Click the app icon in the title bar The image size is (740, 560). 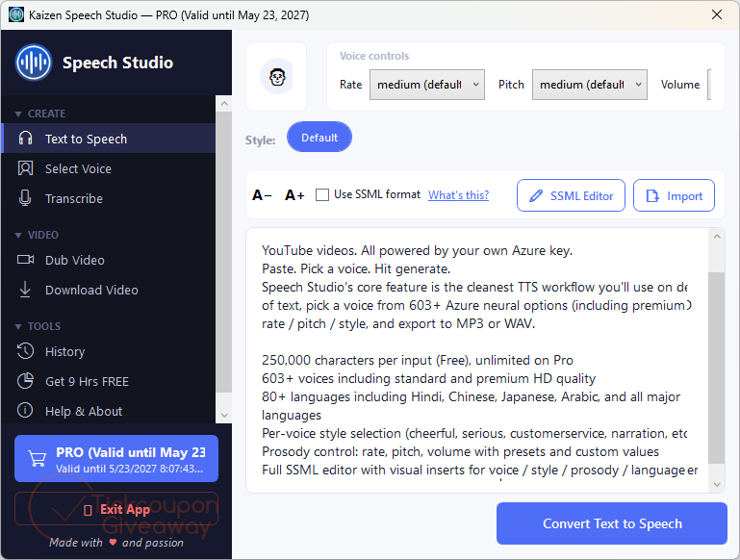coord(16,14)
